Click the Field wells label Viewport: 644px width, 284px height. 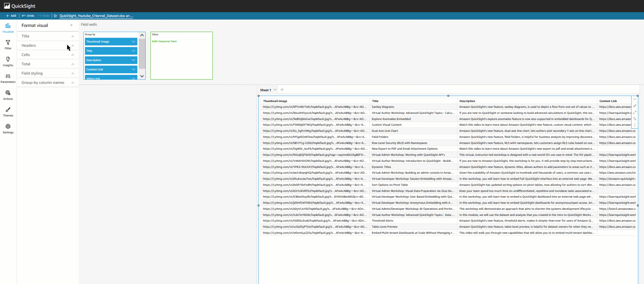pos(89,25)
